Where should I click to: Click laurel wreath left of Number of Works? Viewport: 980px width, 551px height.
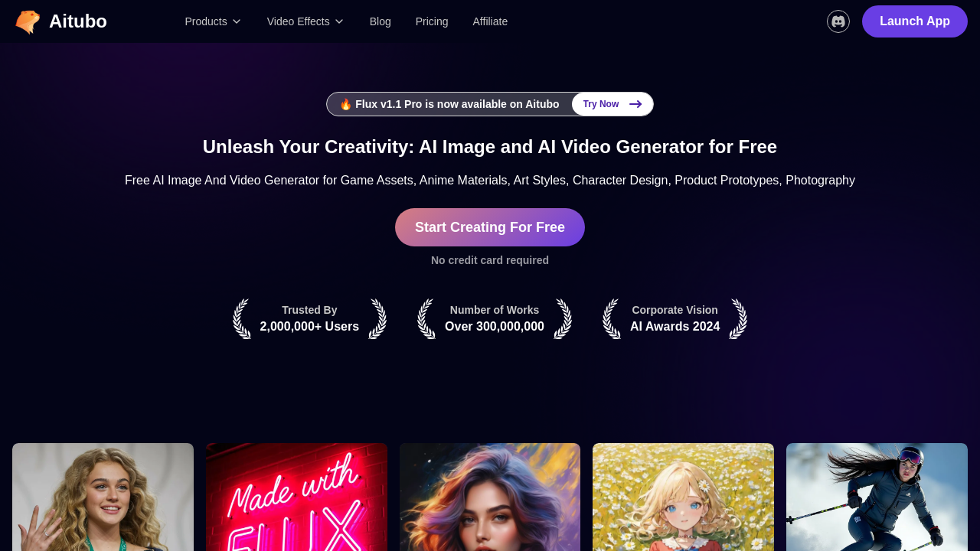point(426,318)
